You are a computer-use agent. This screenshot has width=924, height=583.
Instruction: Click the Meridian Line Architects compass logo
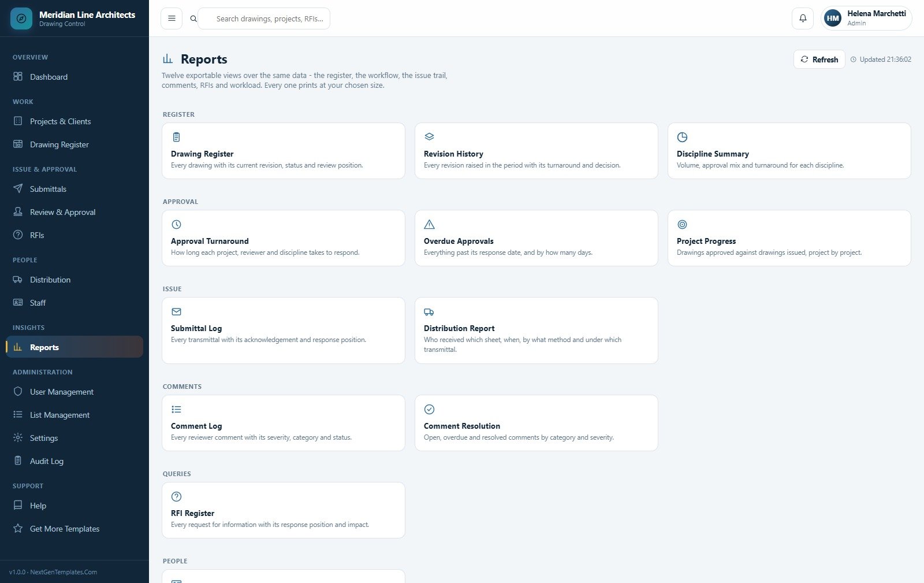pos(21,18)
